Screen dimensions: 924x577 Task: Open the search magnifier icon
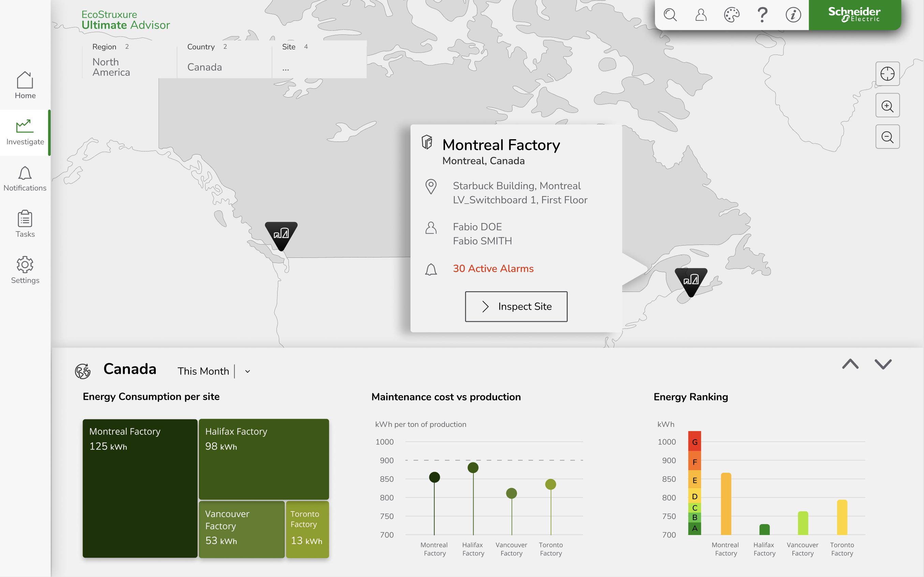[x=670, y=15]
